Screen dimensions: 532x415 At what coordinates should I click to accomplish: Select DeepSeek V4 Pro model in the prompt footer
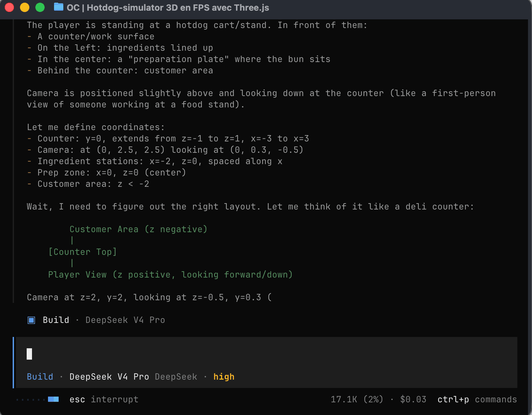tap(109, 377)
